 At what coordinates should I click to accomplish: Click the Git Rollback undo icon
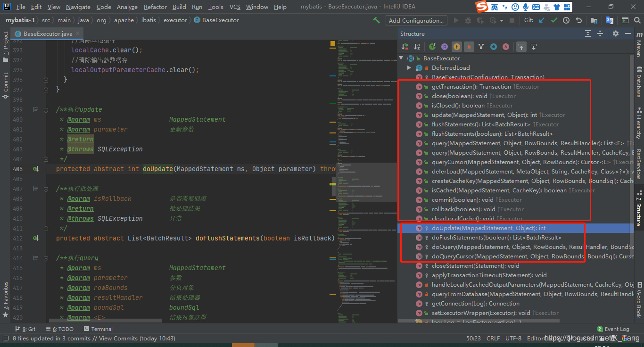click(x=578, y=20)
